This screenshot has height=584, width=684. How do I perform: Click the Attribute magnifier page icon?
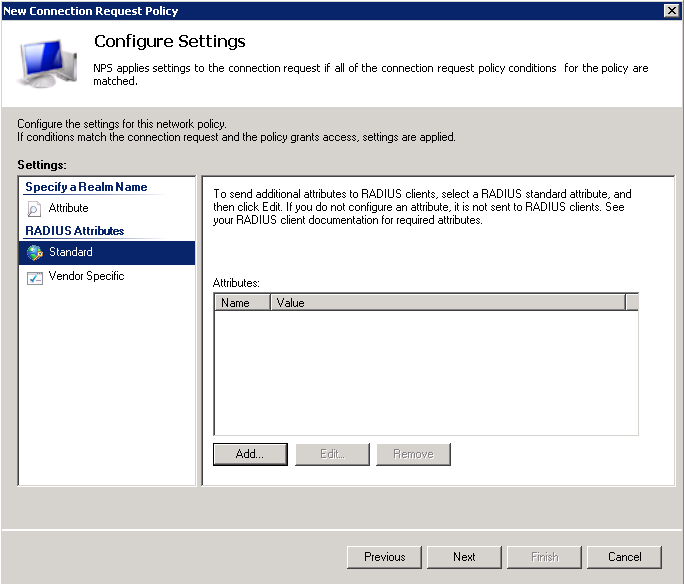[x=34, y=209]
